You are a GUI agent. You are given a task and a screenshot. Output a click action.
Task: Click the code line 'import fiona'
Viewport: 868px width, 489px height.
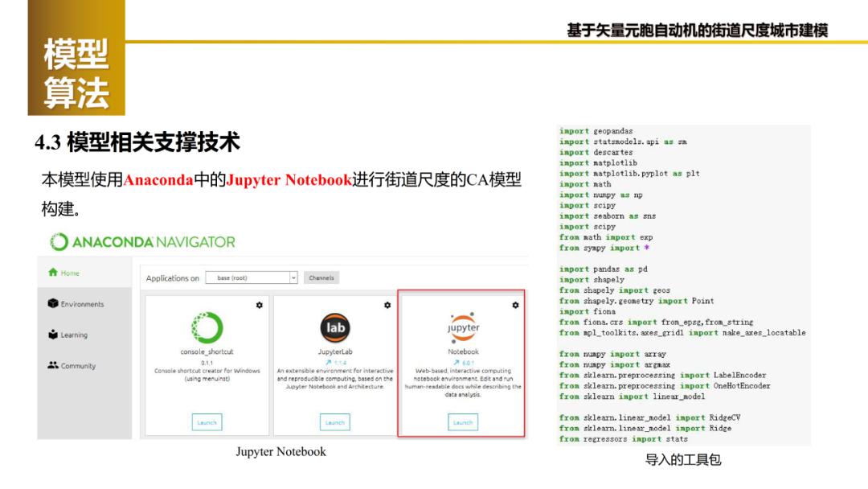click(x=588, y=311)
